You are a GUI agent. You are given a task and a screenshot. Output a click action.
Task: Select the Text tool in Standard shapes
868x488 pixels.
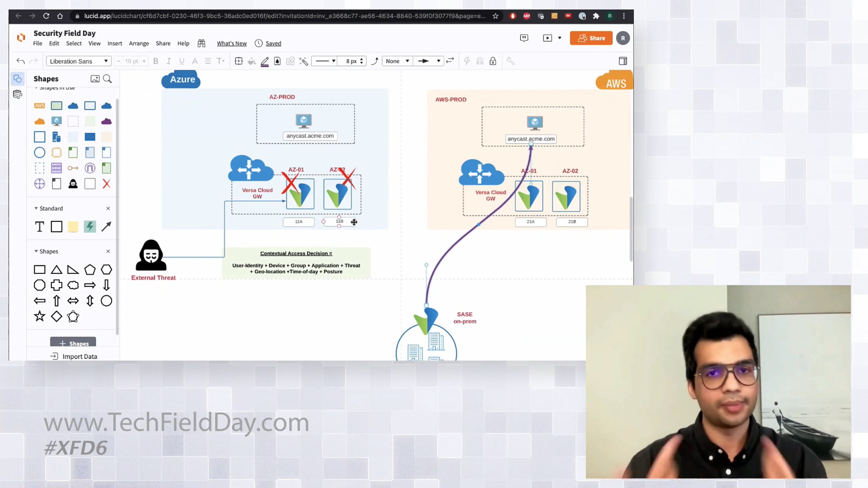pyautogui.click(x=39, y=227)
